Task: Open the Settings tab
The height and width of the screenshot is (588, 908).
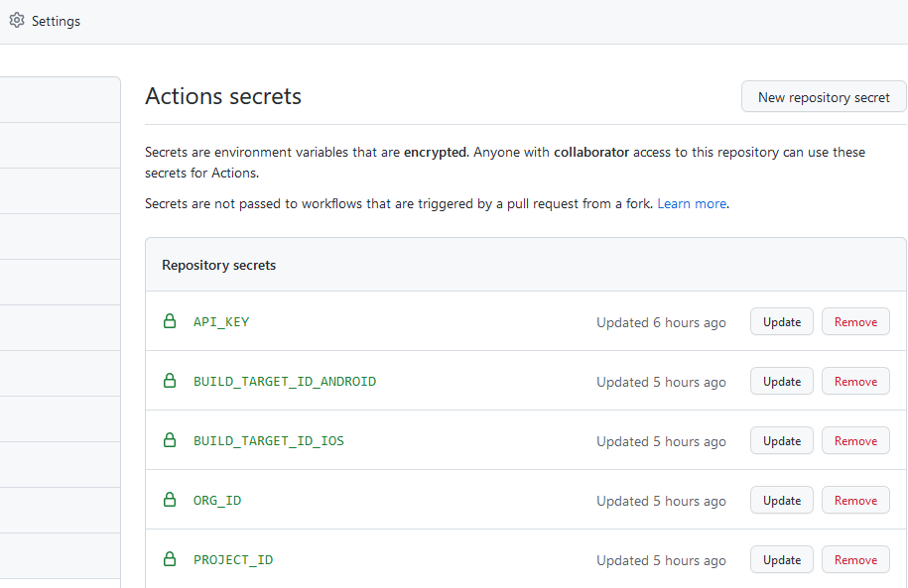Action: (56, 21)
